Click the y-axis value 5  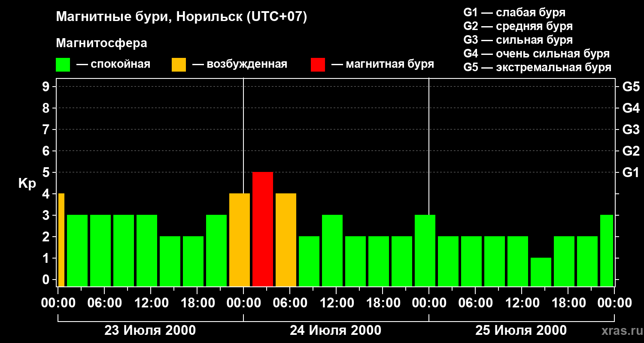tap(47, 172)
